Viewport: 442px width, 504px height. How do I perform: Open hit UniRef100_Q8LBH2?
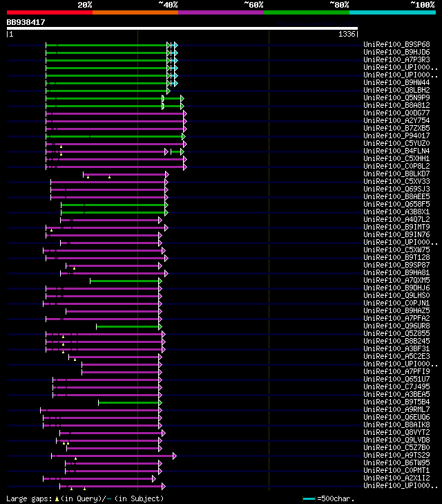point(396,90)
